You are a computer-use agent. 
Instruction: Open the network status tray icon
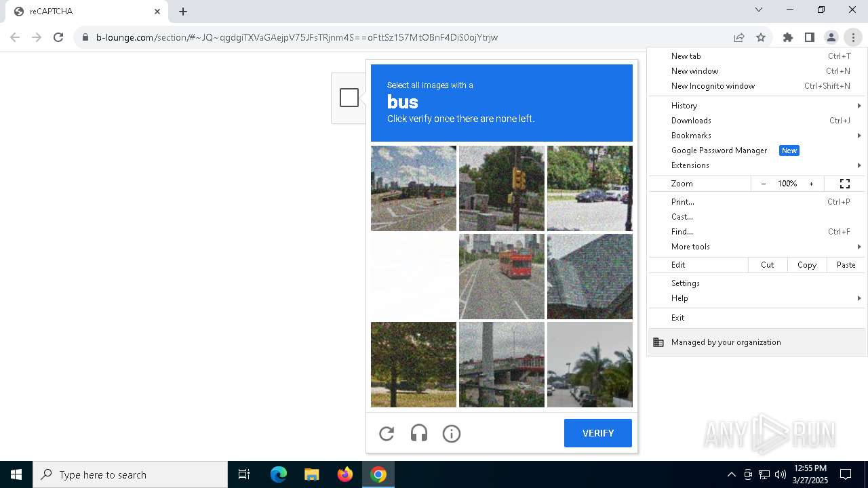pos(764,474)
